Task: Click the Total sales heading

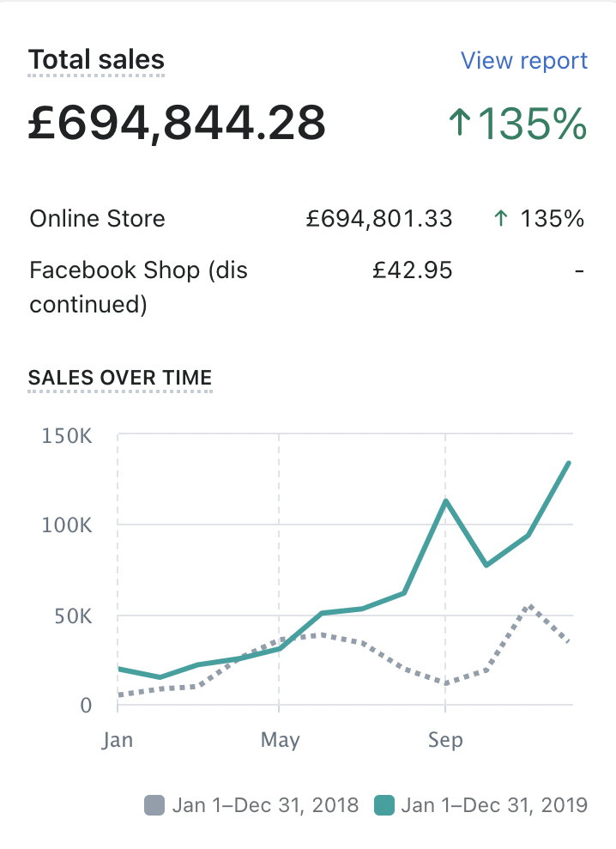Action: point(96,60)
